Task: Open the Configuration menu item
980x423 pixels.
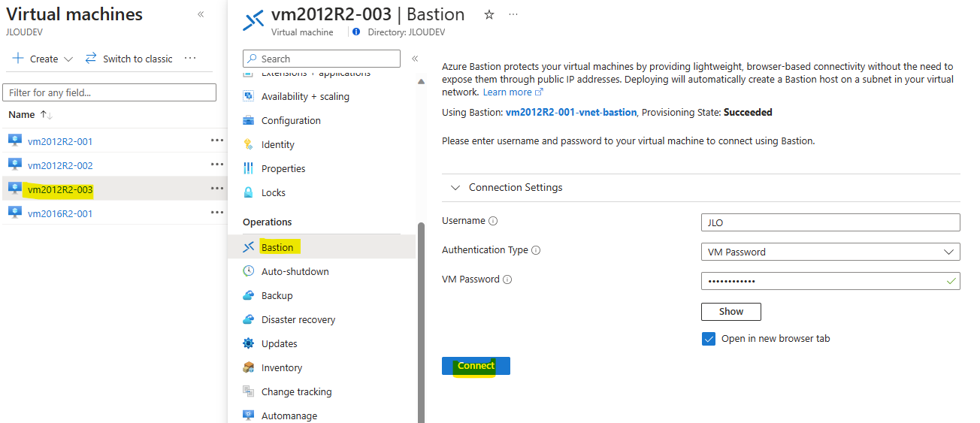Action: coord(291,120)
